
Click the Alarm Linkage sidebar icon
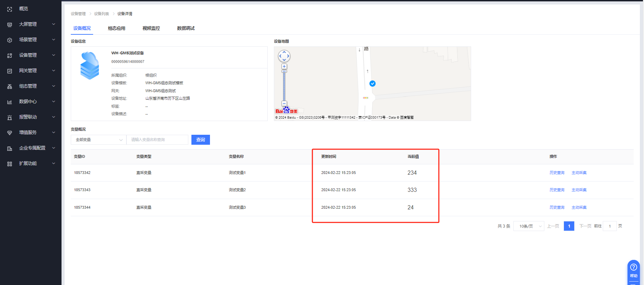pyautogui.click(x=10, y=117)
